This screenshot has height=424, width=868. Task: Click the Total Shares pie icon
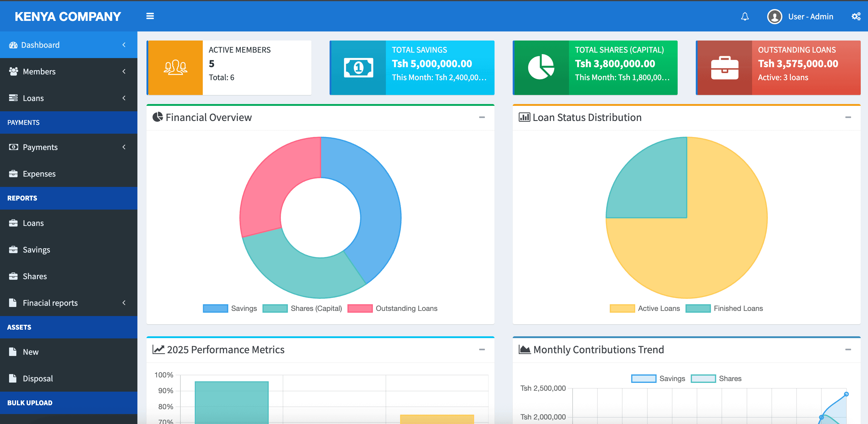[541, 67]
